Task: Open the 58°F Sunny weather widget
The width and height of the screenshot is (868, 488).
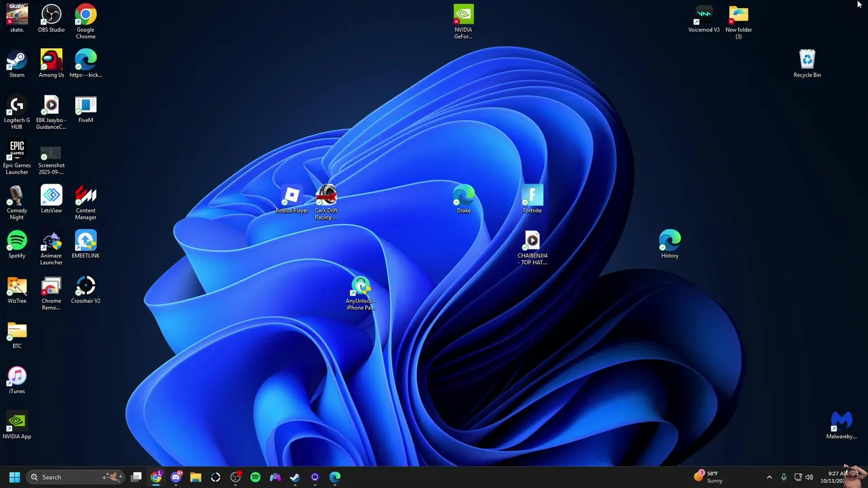Action: pyautogui.click(x=708, y=477)
